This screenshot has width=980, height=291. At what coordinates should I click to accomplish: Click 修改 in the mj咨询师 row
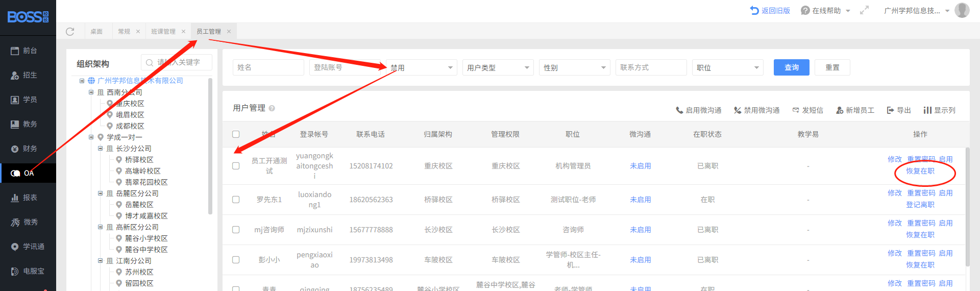pyautogui.click(x=895, y=223)
